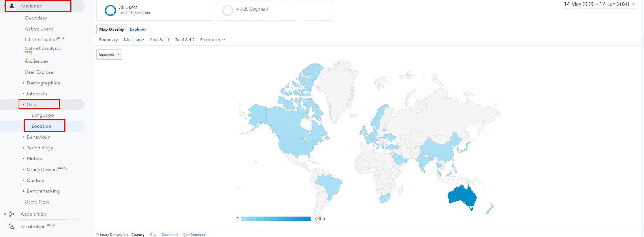The image size is (644, 237).
Task: Click the All Users segment circle
Action: coord(110,10)
